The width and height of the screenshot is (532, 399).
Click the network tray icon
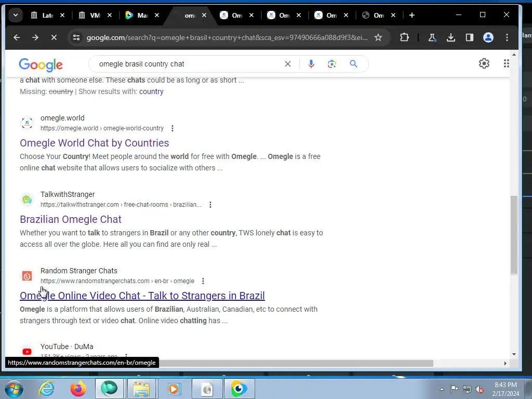pos(467,389)
